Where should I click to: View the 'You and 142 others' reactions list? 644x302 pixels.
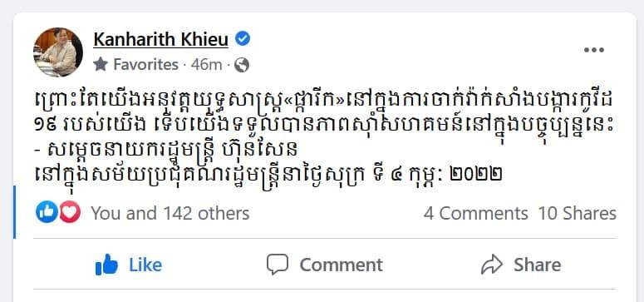click(x=170, y=214)
